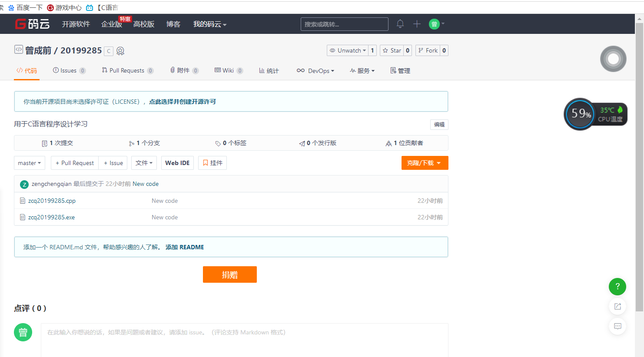Screen dimensions: 644x357
Task: Expand the DevOps menu
Action: click(315, 70)
